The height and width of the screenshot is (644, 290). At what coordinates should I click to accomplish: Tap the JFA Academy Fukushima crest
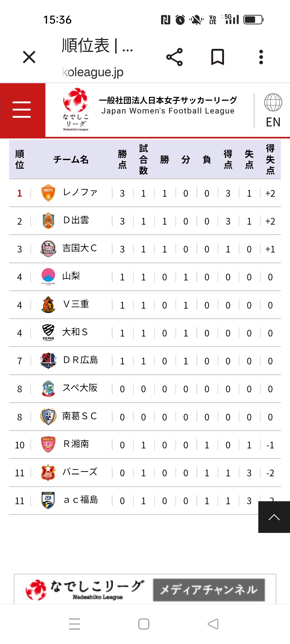coord(48,500)
